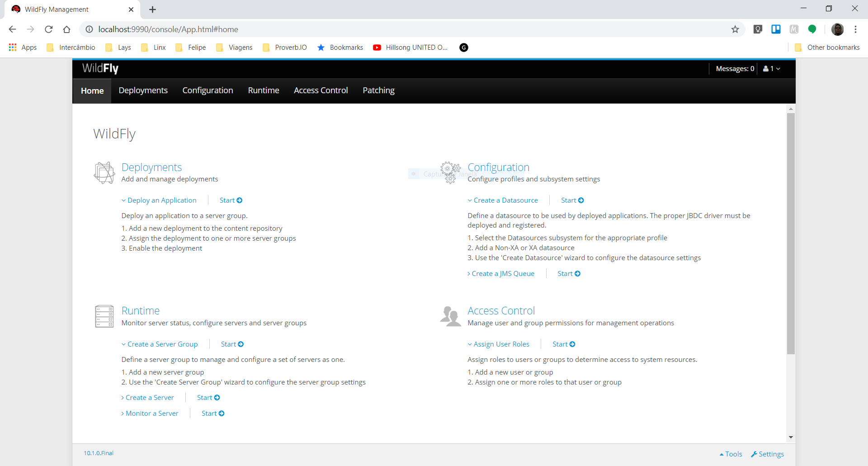Click the scrollbar down arrow

click(791, 437)
